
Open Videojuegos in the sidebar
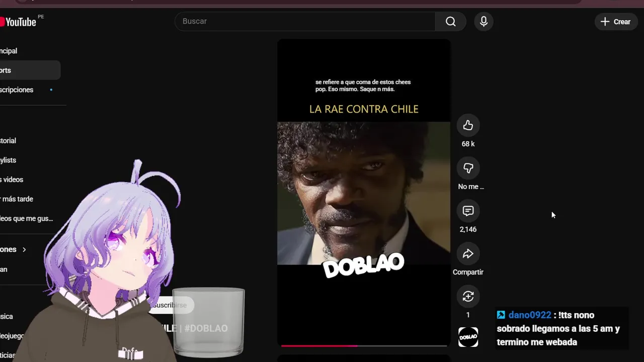(12, 336)
